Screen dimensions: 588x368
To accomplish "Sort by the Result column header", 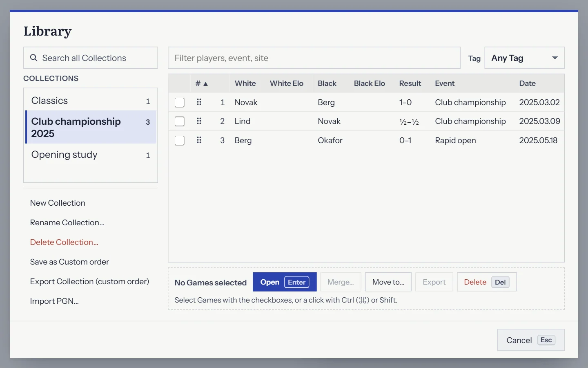I will (410, 83).
